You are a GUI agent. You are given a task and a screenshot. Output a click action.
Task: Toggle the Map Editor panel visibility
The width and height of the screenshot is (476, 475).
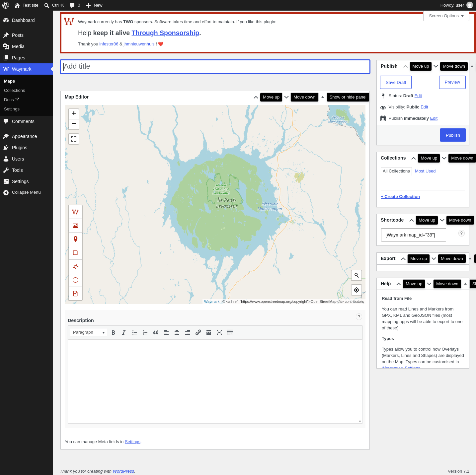coord(323,97)
